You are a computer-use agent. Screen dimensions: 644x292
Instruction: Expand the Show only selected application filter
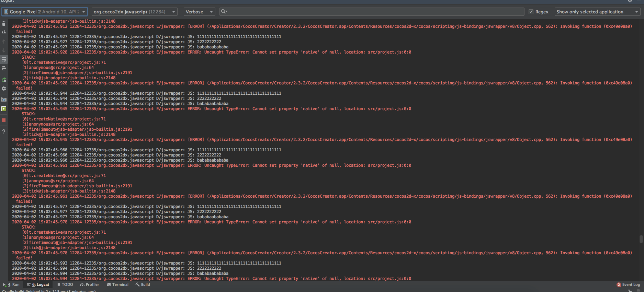click(x=597, y=12)
